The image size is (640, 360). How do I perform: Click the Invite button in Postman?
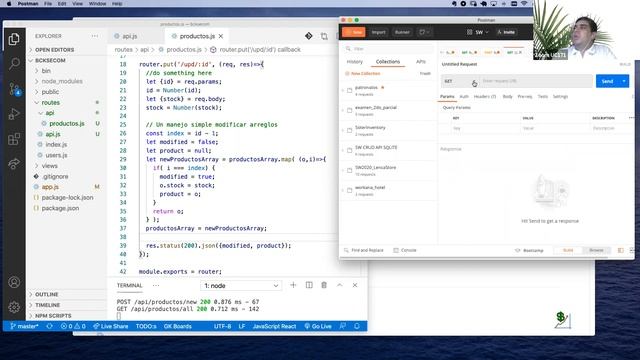pyautogui.click(x=507, y=32)
